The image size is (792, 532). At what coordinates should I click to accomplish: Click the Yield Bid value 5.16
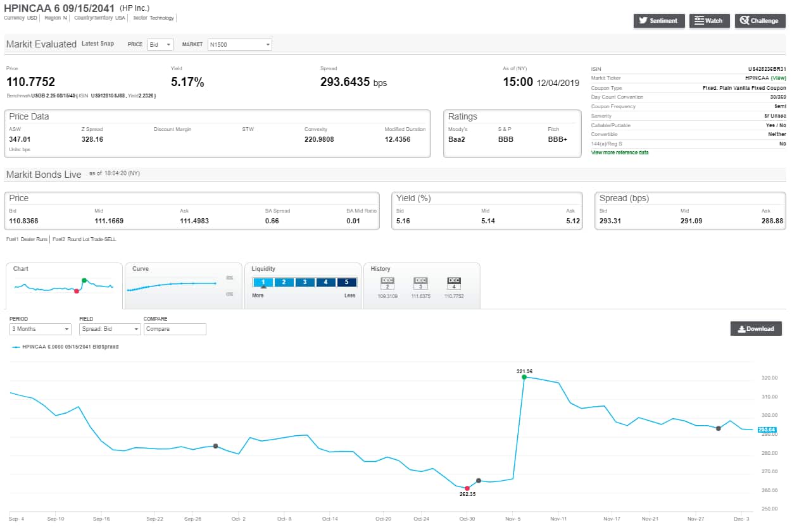tap(403, 221)
